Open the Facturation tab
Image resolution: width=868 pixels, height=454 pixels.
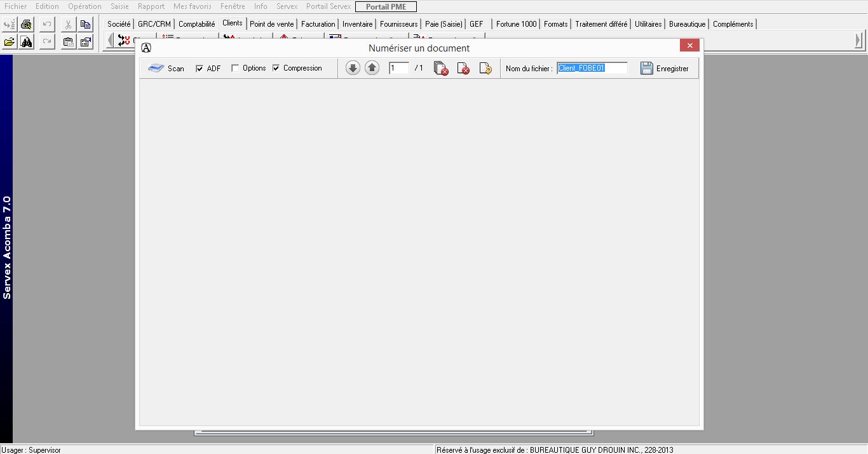tap(318, 24)
